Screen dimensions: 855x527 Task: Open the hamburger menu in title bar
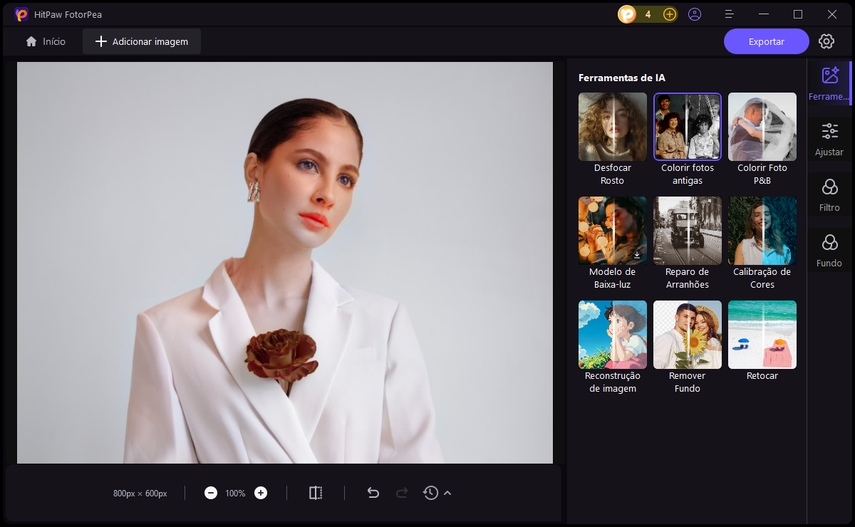(x=729, y=14)
